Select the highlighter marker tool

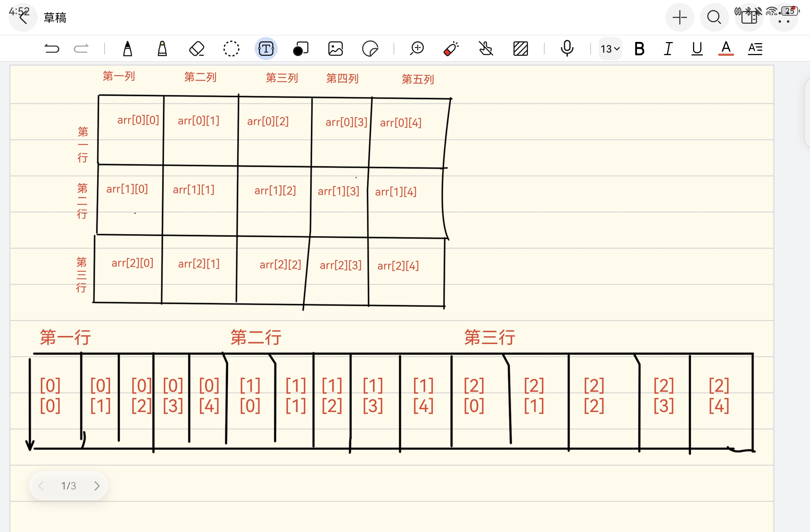pos(162,49)
